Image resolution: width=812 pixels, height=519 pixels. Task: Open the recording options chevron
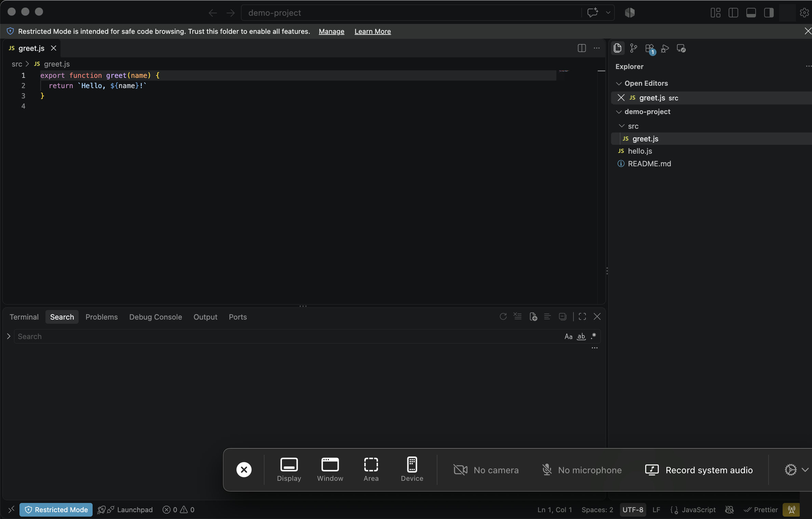tap(805, 470)
